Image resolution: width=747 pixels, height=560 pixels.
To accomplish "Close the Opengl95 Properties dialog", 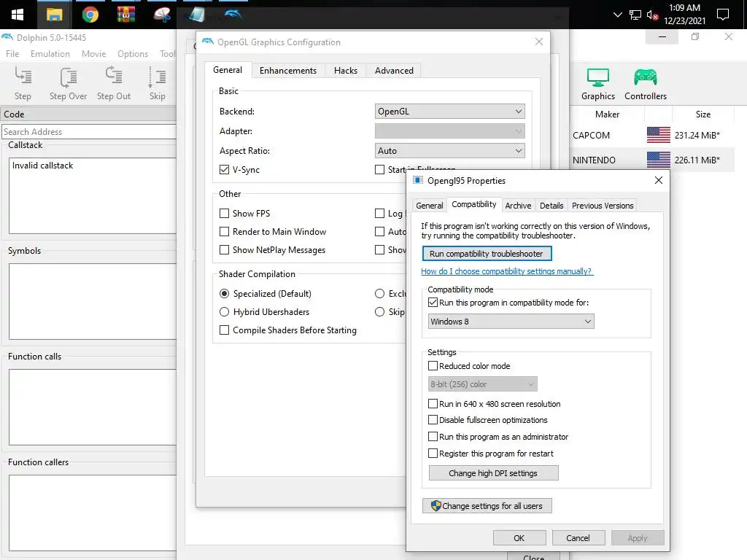I will [659, 180].
